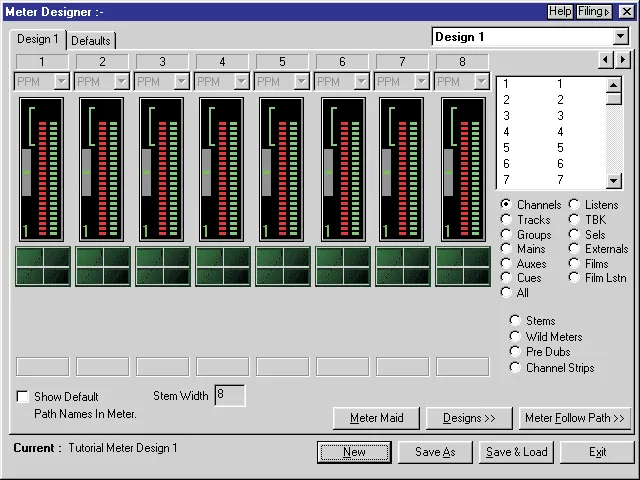The height and width of the screenshot is (480, 640).
Task: Switch to the Design 1 tab
Action: click(38, 39)
